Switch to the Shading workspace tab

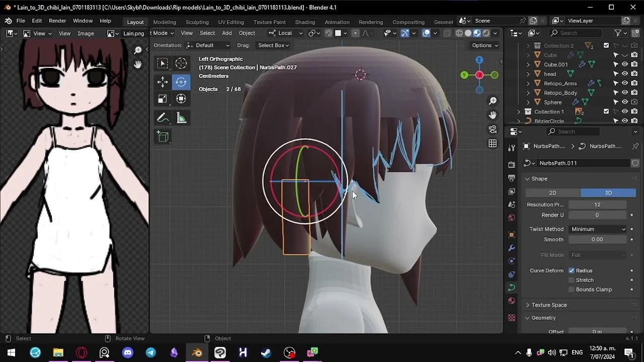(305, 22)
